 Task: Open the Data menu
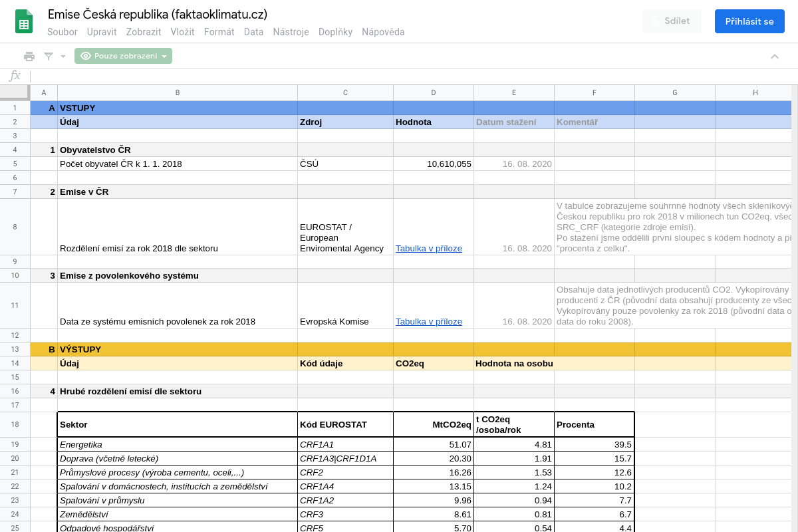253,32
